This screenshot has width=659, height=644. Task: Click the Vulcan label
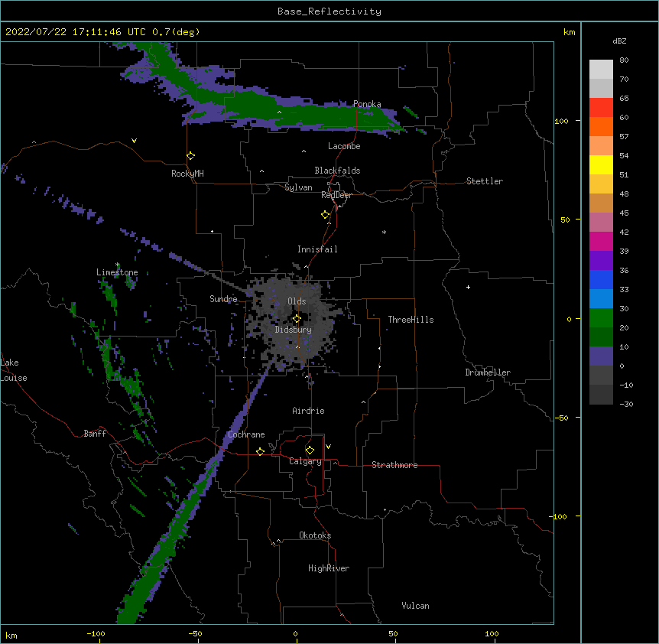[x=415, y=606]
